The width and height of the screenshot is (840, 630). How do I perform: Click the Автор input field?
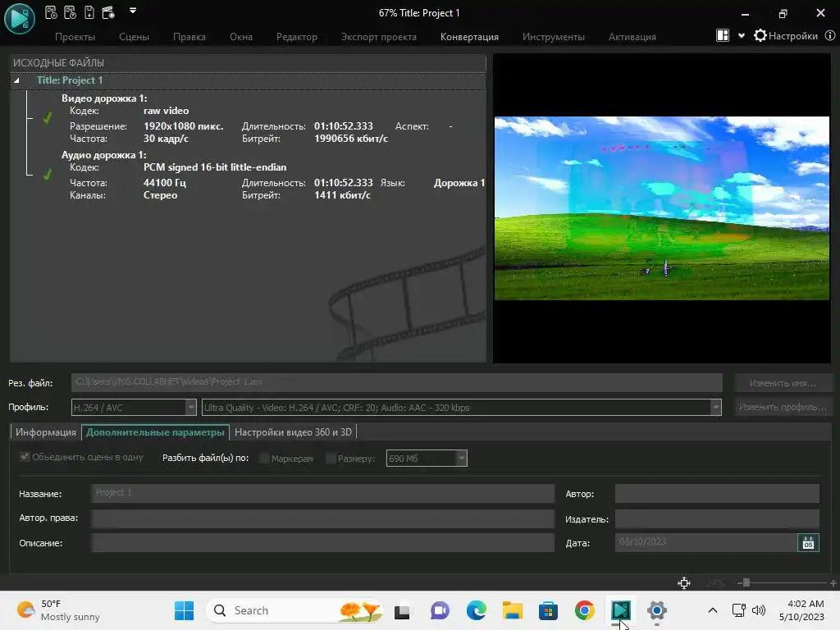click(x=717, y=493)
